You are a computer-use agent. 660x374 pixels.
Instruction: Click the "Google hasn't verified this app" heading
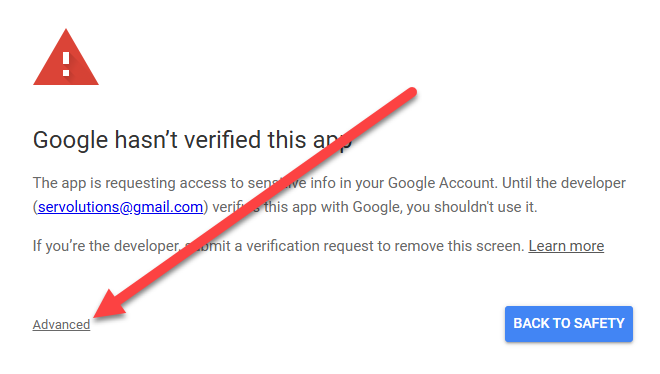[x=192, y=140]
